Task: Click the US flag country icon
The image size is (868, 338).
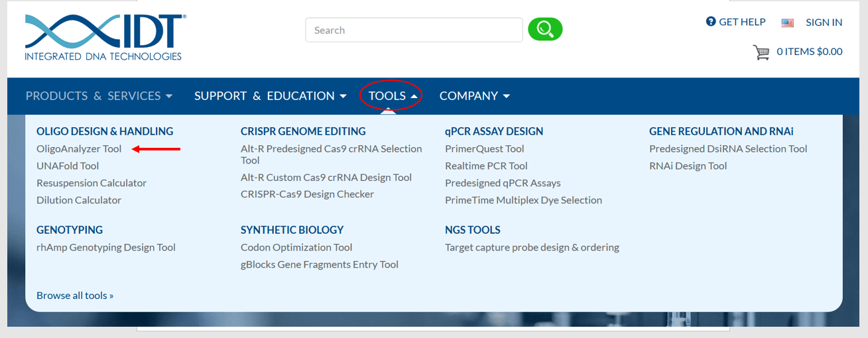Action: pyautogui.click(x=788, y=23)
